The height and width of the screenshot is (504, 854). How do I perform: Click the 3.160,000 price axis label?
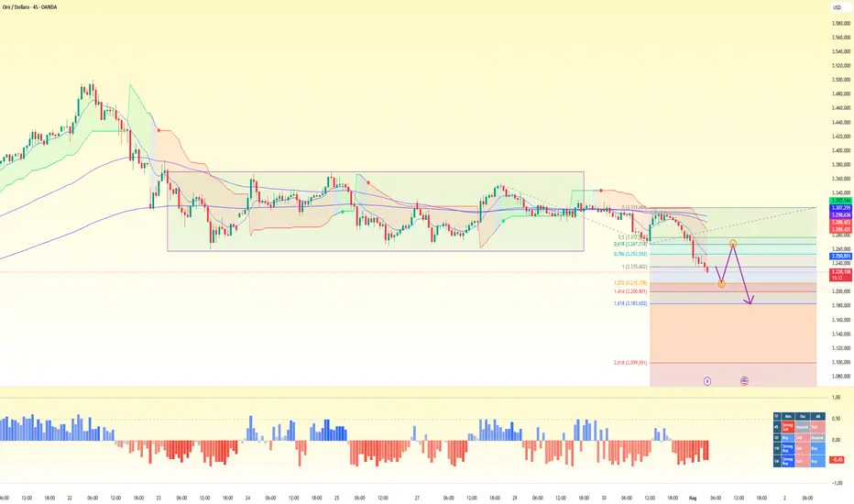(841, 321)
